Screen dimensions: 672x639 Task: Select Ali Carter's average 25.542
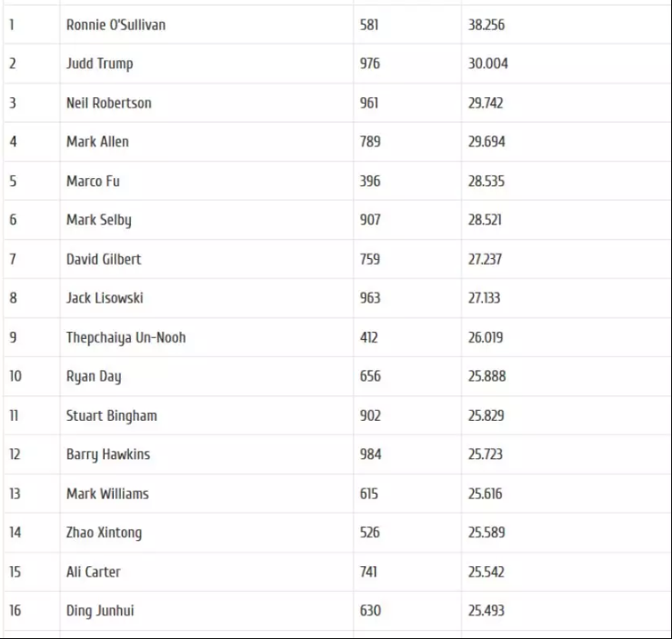(x=486, y=572)
